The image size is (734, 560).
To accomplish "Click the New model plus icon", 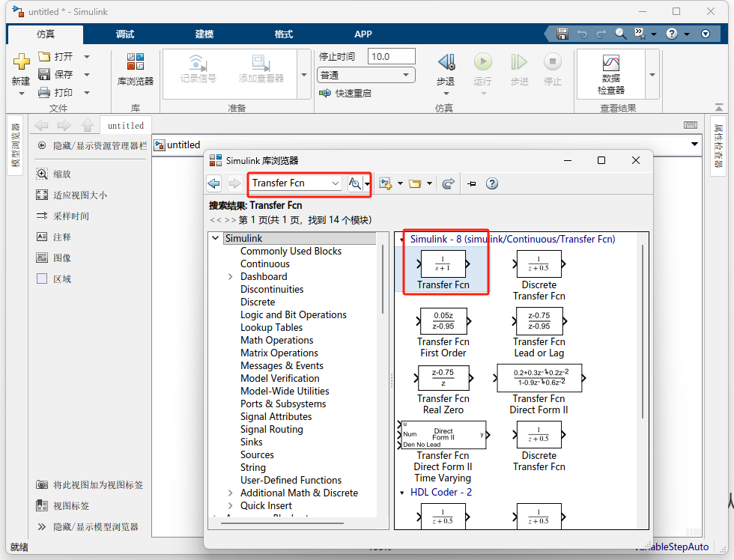I will click(21, 61).
